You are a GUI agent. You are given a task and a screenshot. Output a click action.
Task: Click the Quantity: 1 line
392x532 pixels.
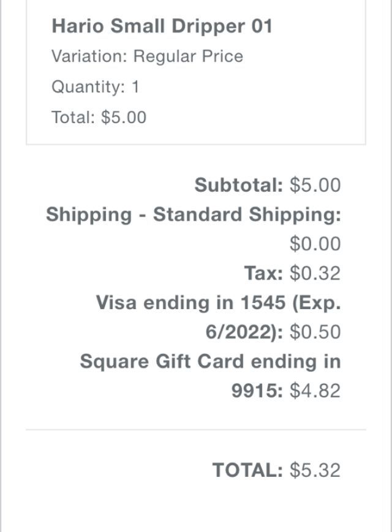(95, 86)
